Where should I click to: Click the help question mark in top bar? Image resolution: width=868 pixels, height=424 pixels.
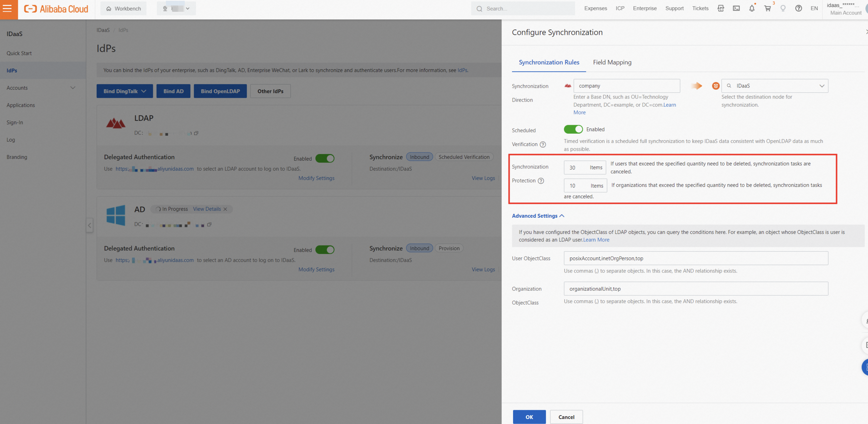[x=798, y=8]
